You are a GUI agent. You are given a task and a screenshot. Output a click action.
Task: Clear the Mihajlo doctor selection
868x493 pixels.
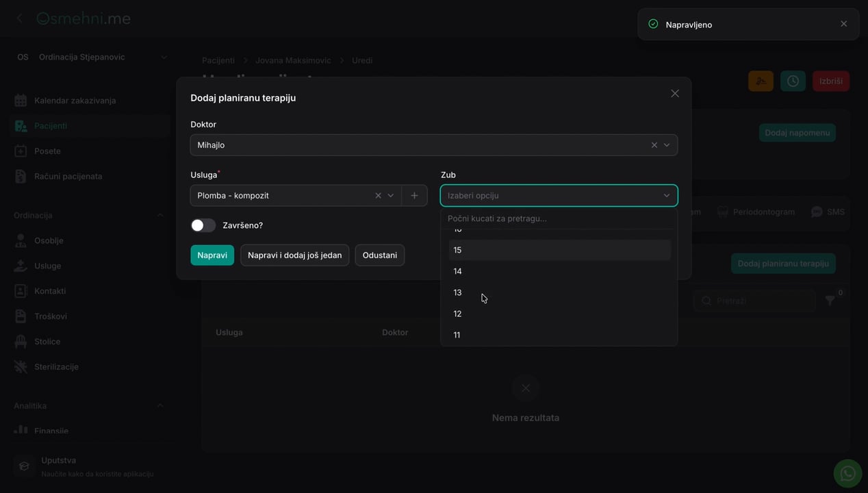654,145
